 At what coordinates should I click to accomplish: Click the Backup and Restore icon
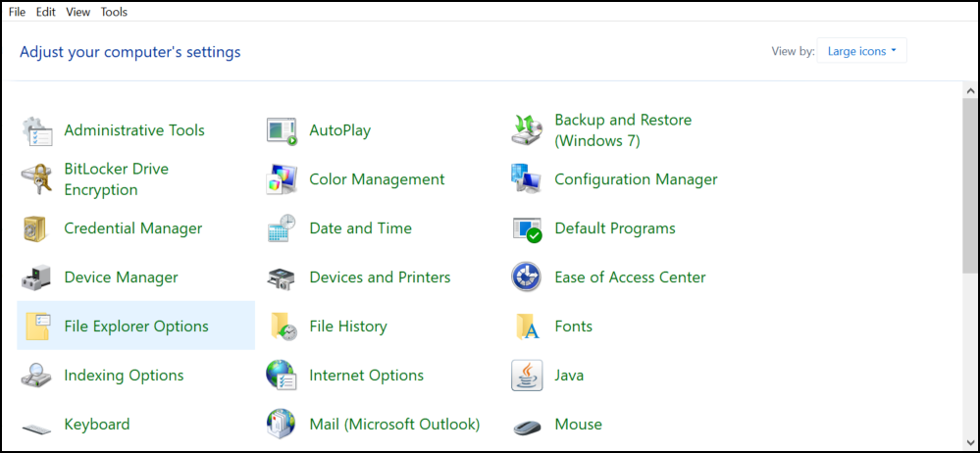pos(527,130)
